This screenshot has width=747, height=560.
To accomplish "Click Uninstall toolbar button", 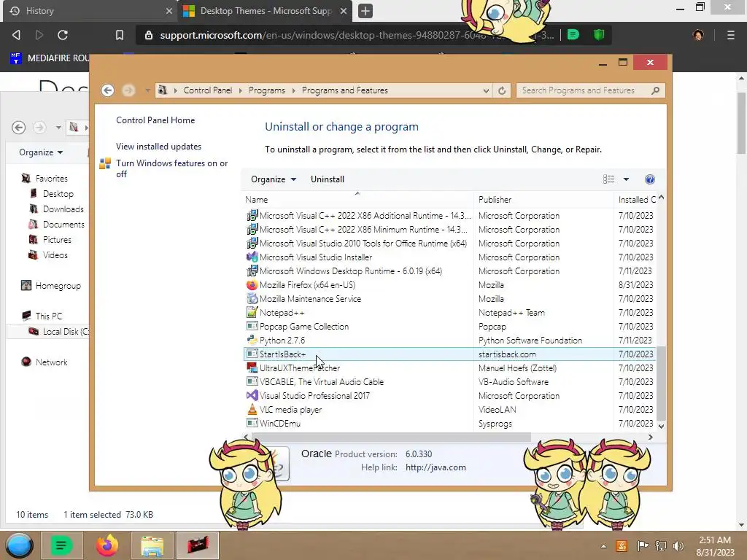I will pyautogui.click(x=328, y=179).
